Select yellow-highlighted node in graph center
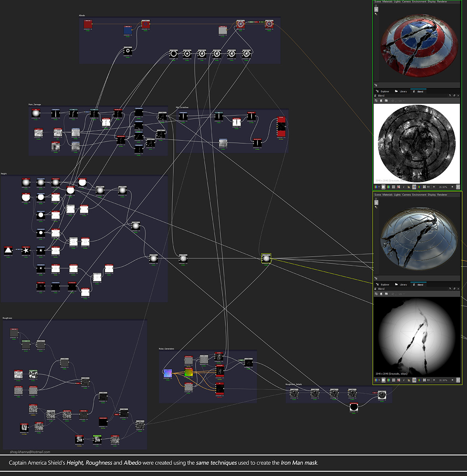Viewport: 467px width, 476px height. (x=266, y=259)
